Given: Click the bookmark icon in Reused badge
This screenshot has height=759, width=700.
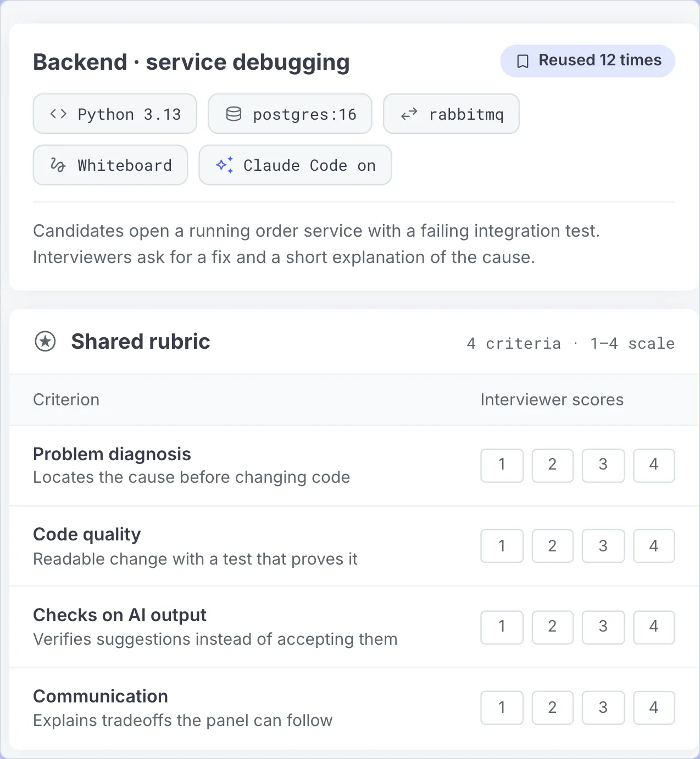Looking at the screenshot, I should click(523, 61).
